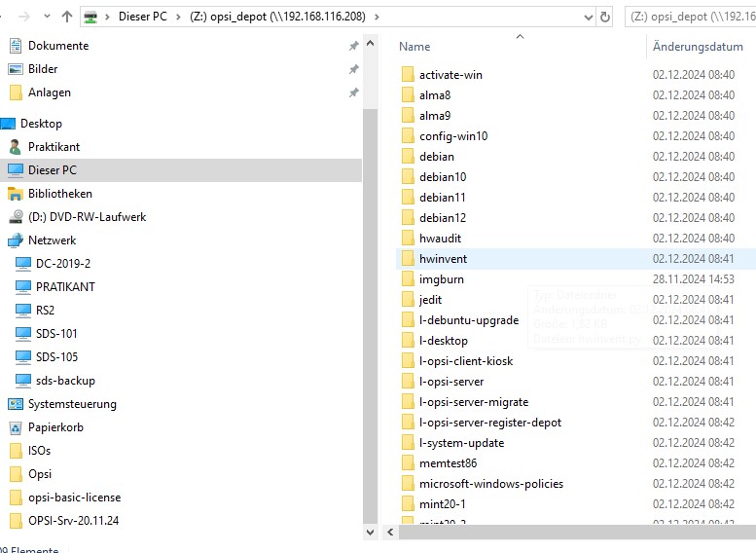Open the address bar history dropdown

click(587, 17)
